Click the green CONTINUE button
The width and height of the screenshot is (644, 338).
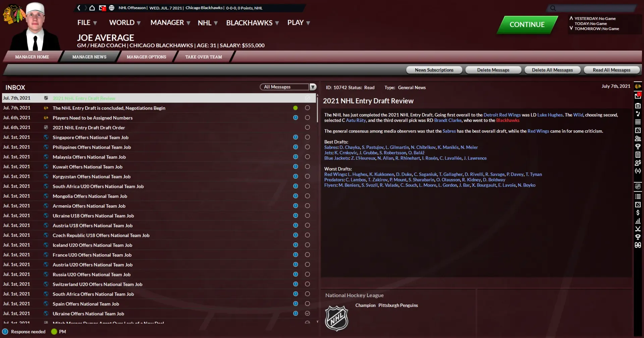tap(527, 24)
